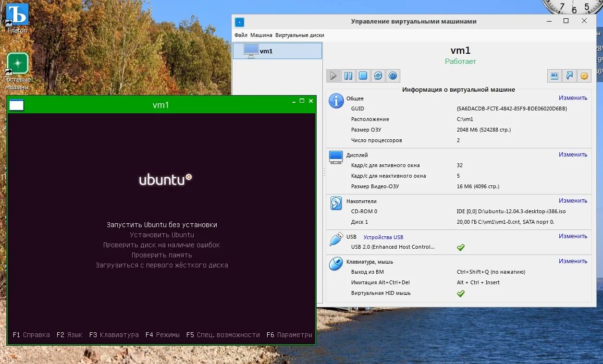Open the Файл menu

click(240, 35)
